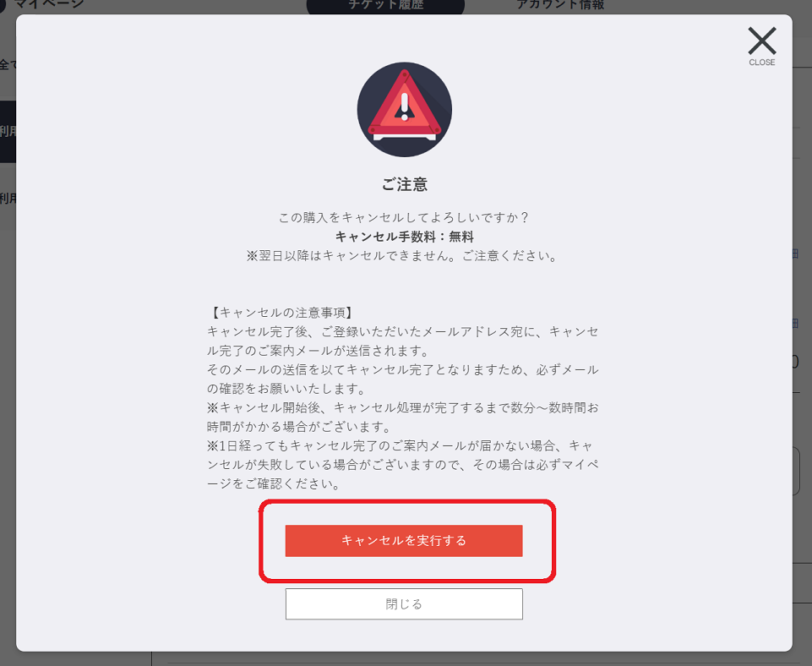Click the 全て label in the left sidebar

point(8,64)
